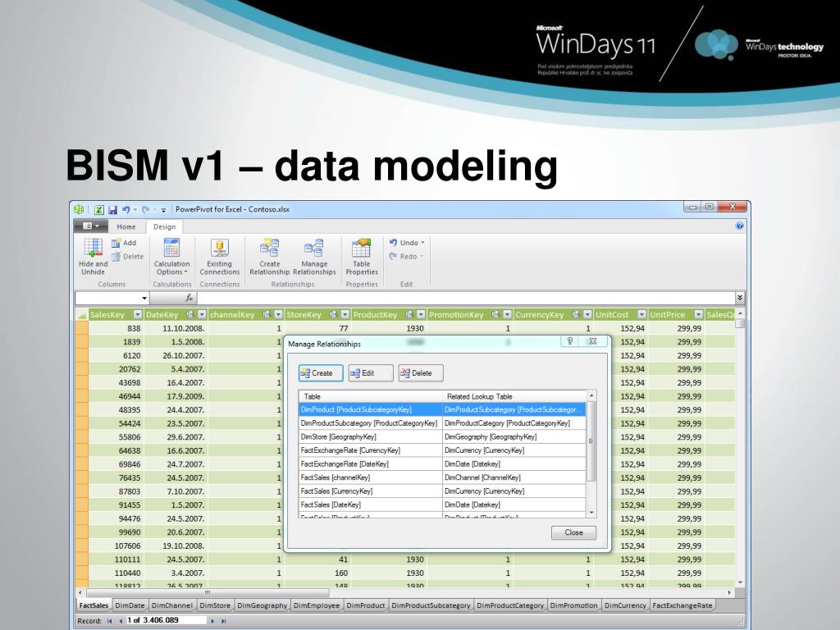The width and height of the screenshot is (840, 630).
Task: Click the Excel icon in quick access toolbar
Action: coord(99,209)
